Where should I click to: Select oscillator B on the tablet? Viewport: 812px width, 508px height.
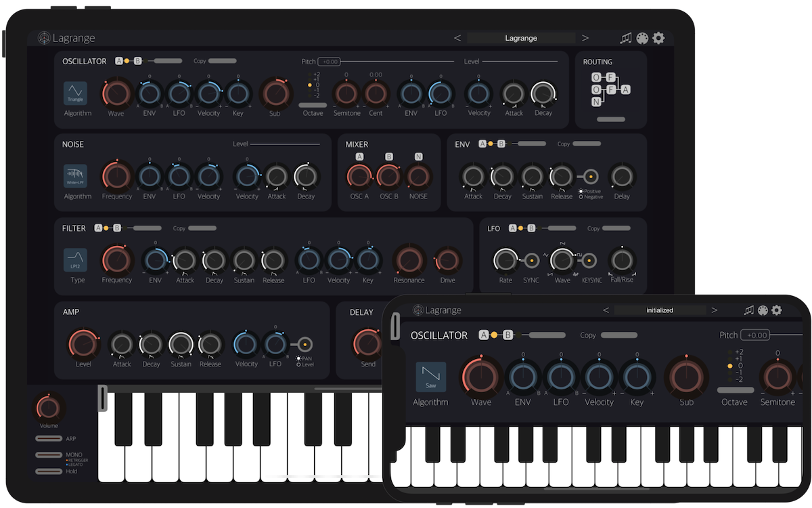pos(138,61)
